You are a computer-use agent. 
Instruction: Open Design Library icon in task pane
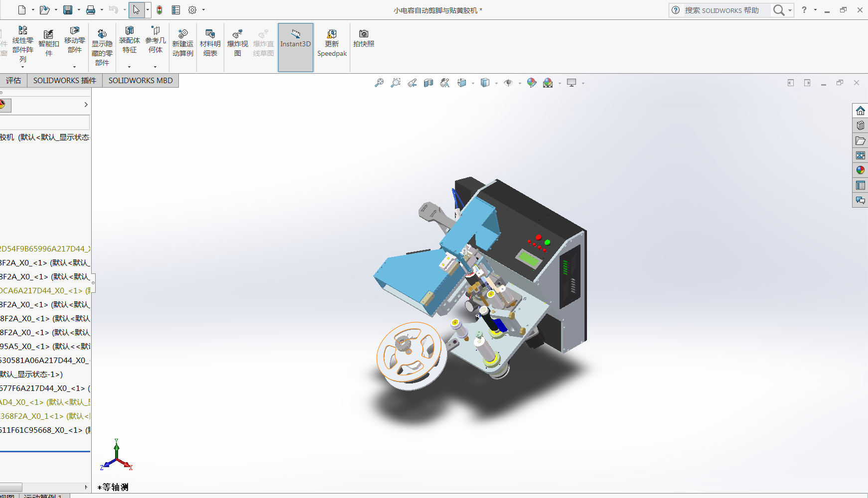[x=861, y=125]
